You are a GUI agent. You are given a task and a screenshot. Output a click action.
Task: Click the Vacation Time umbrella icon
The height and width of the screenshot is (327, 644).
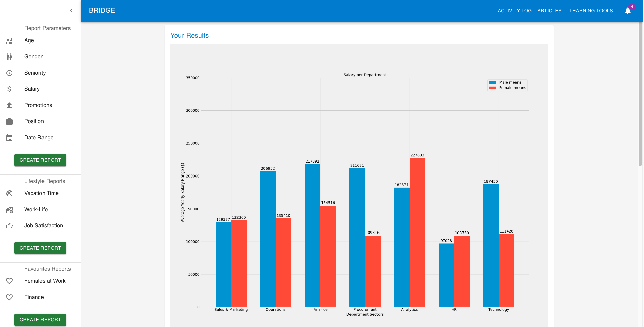9,193
